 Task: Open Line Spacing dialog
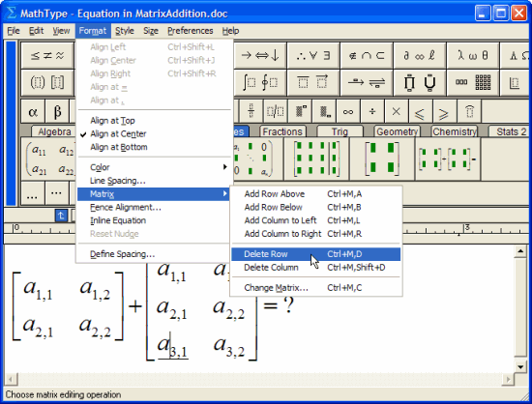pyautogui.click(x=155, y=181)
